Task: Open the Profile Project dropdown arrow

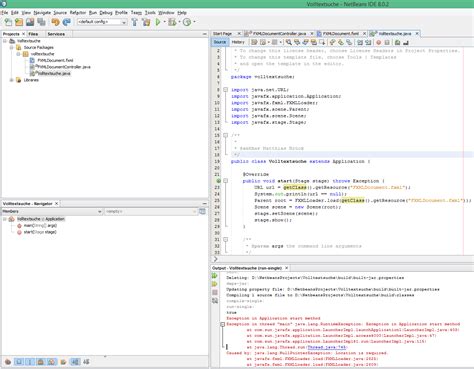Action: coord(194,22)
